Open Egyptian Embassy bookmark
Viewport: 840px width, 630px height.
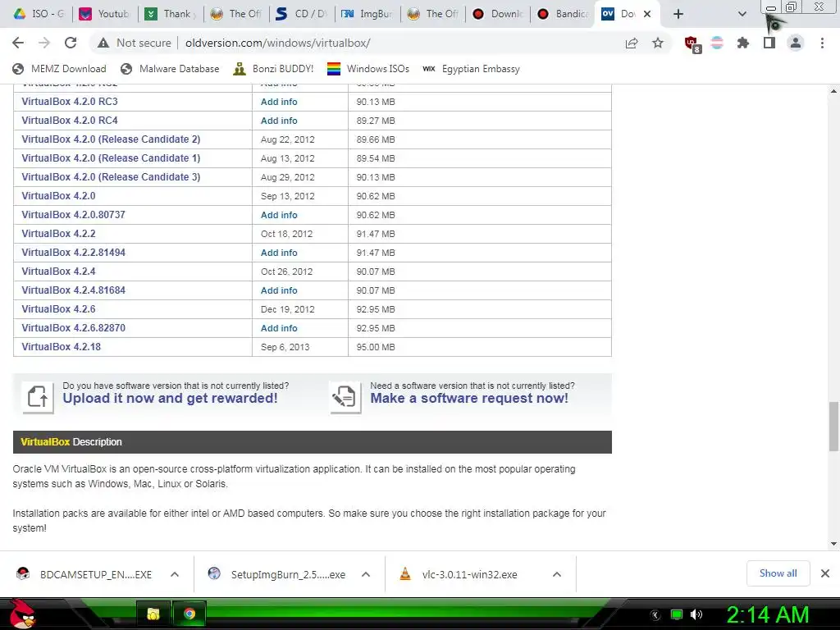[x=472, y=69]
